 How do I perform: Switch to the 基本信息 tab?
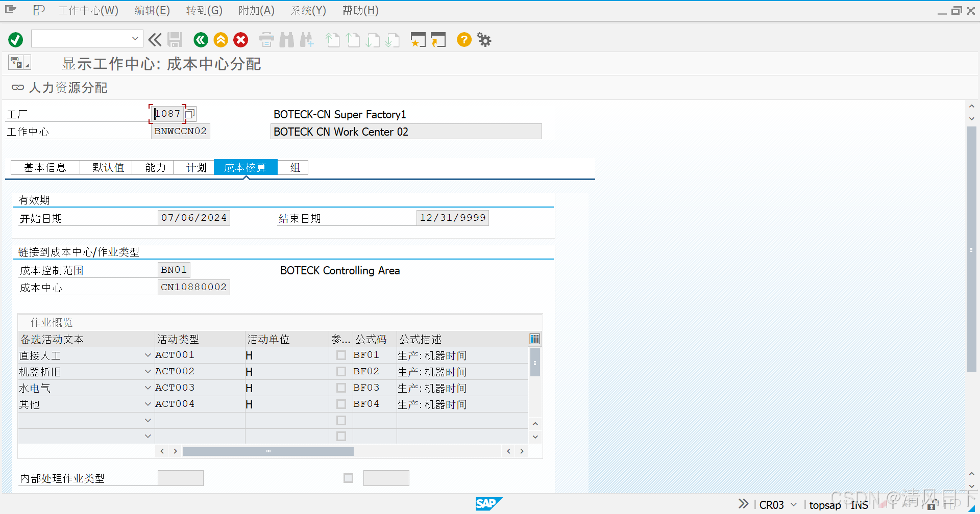(x=45, y=167)
